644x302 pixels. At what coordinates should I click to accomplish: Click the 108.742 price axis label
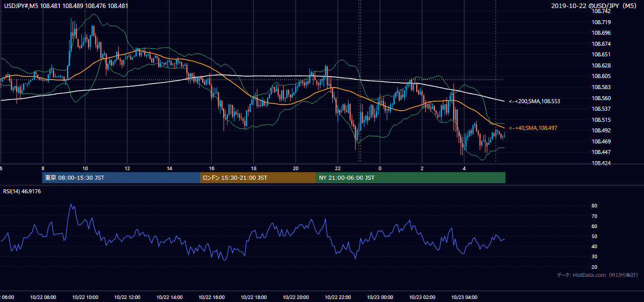point(601,12)
